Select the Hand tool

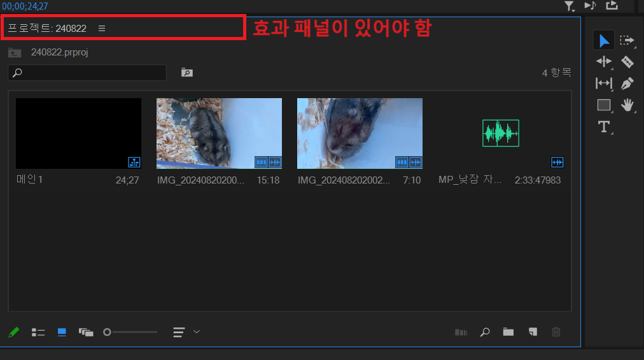627,105
